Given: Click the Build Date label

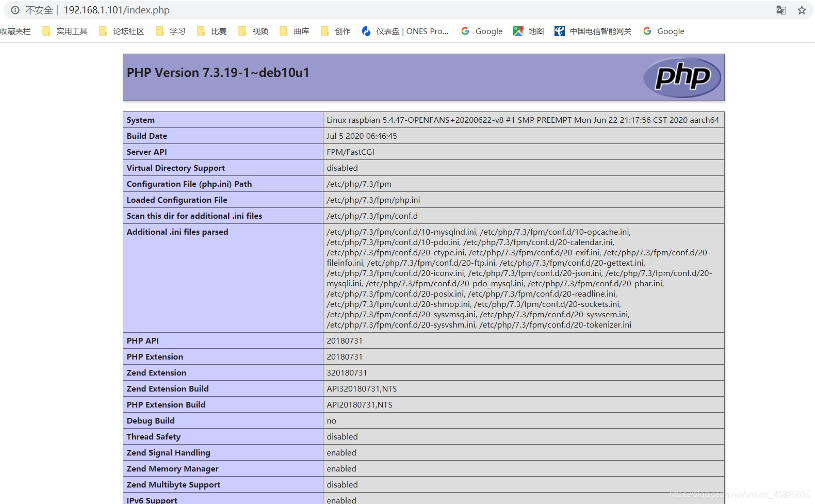Looking at the screenshot, I should (146, 136).
